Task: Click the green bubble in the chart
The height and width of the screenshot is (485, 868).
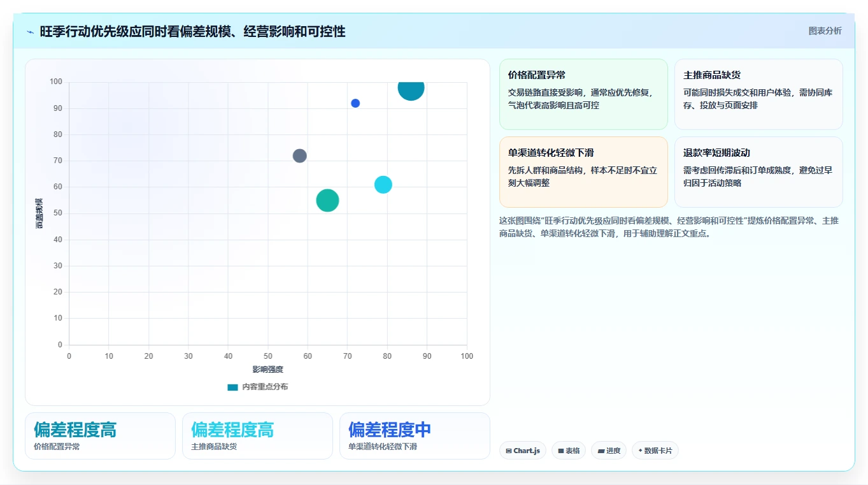Action: tap(327, 201)
